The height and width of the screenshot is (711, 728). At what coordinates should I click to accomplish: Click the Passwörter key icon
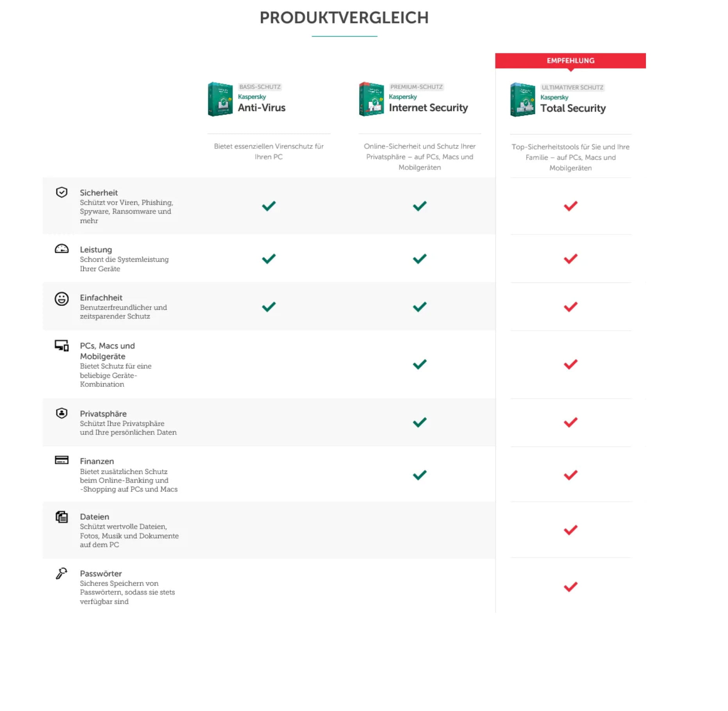(61, 573)
